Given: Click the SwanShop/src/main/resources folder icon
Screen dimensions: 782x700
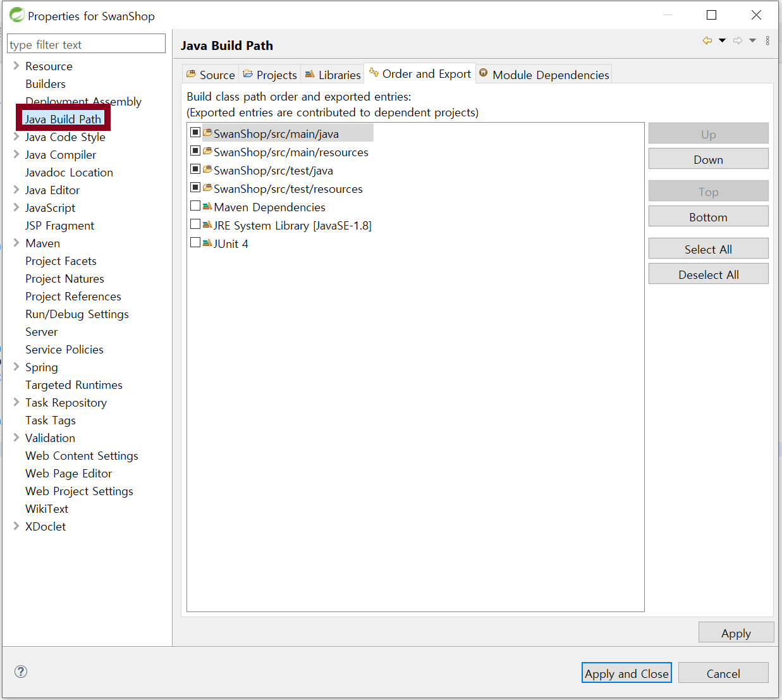Looking at the screenshot, I should tap(207, 151).
